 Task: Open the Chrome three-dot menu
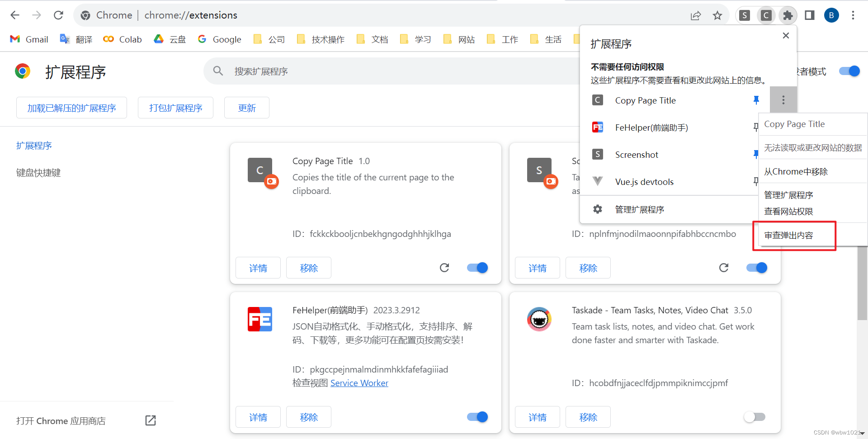pos(853,15)
